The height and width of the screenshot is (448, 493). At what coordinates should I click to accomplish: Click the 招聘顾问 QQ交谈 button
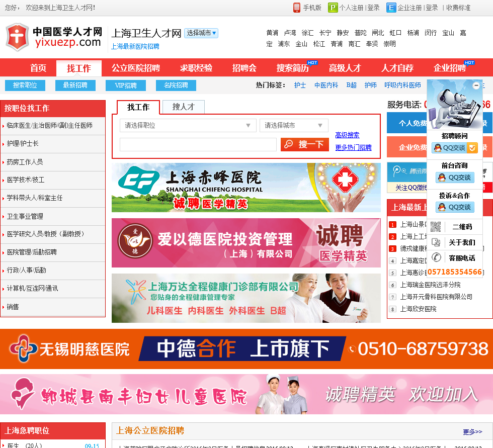pyautogui.click(x=455, y=148)
